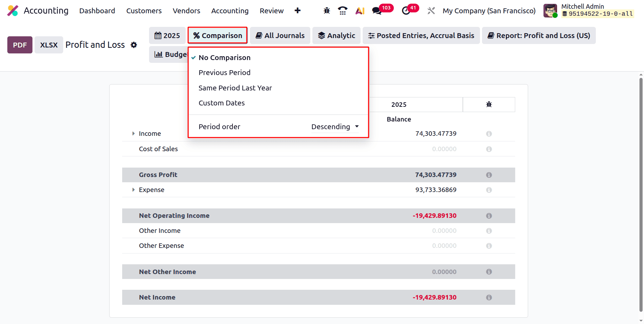Enable Custom Dates comparison
This screenshot has width=644, height=324.
tap(222, 103)
